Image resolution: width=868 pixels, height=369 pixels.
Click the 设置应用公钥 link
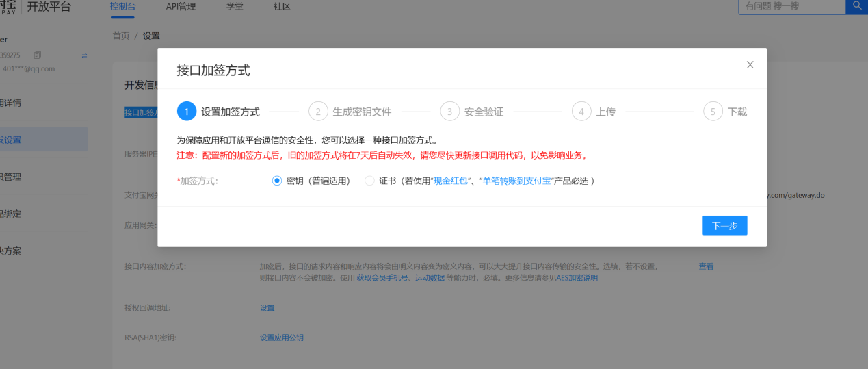click(x=282, y=338)
